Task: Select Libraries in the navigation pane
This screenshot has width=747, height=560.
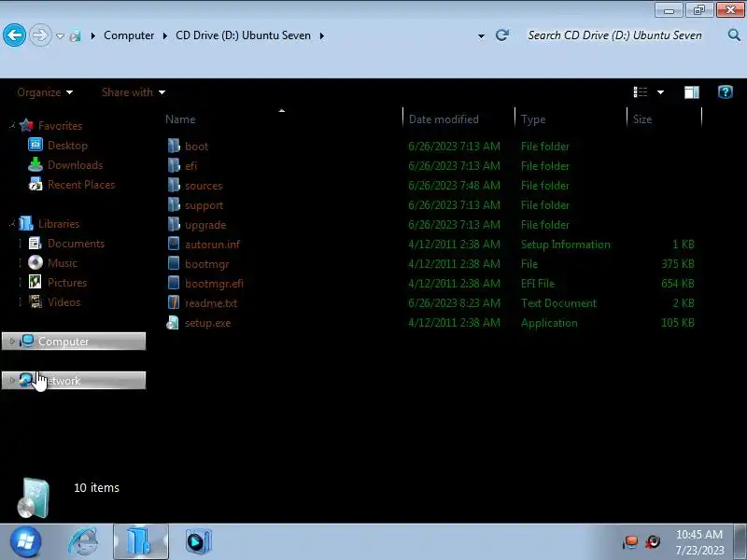Action: tap(59, 224)
